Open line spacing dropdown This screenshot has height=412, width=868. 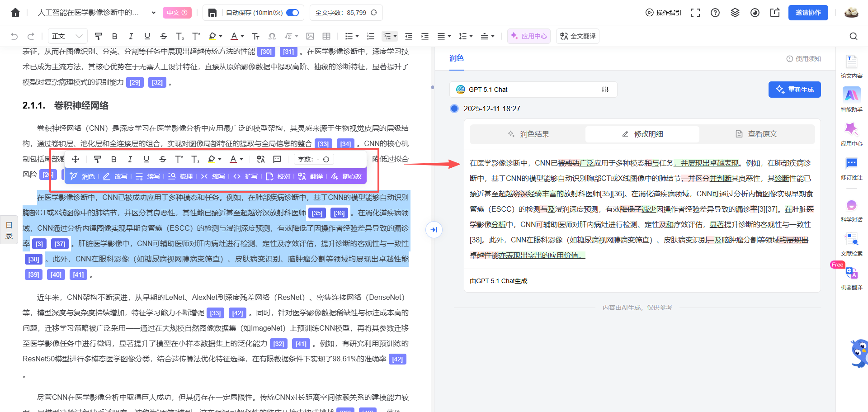tap(466, 36)
